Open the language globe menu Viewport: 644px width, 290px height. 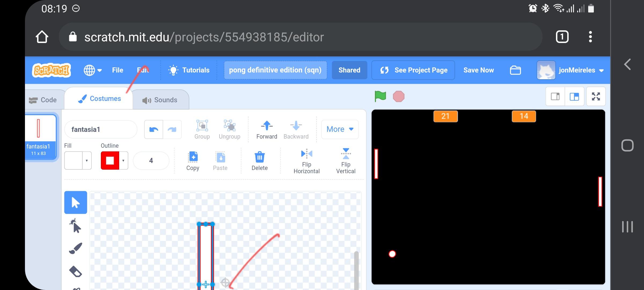coord(93,70)
